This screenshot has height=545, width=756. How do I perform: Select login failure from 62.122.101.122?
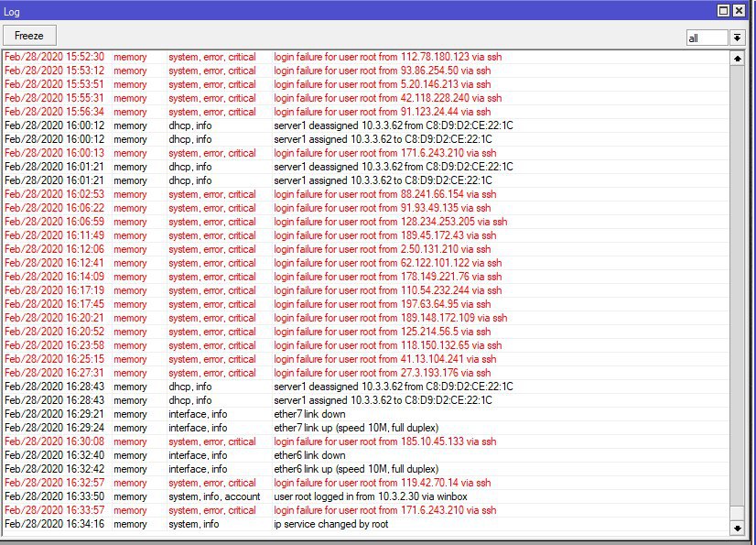(366, 263)
